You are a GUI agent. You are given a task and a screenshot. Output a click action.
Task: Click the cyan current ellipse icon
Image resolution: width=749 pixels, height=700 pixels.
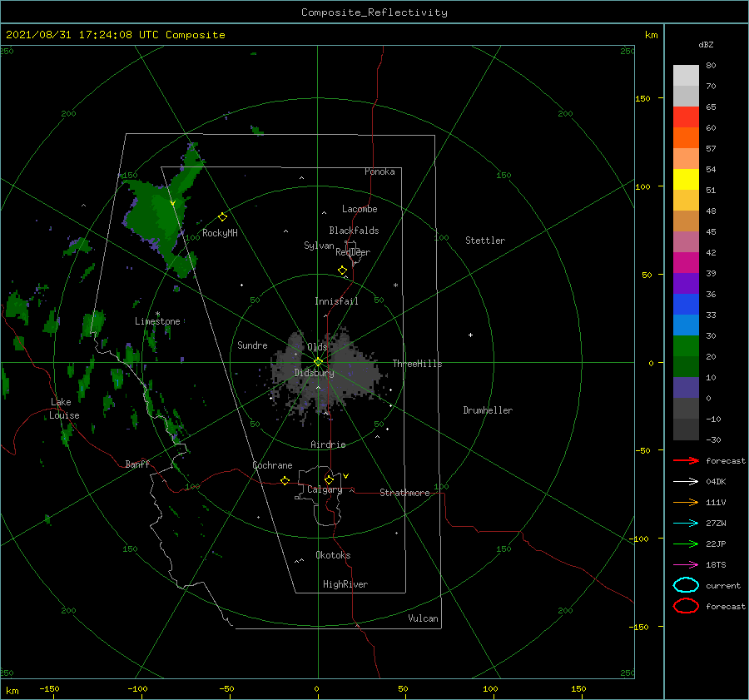pyautogui.click(x=686, y=585)
